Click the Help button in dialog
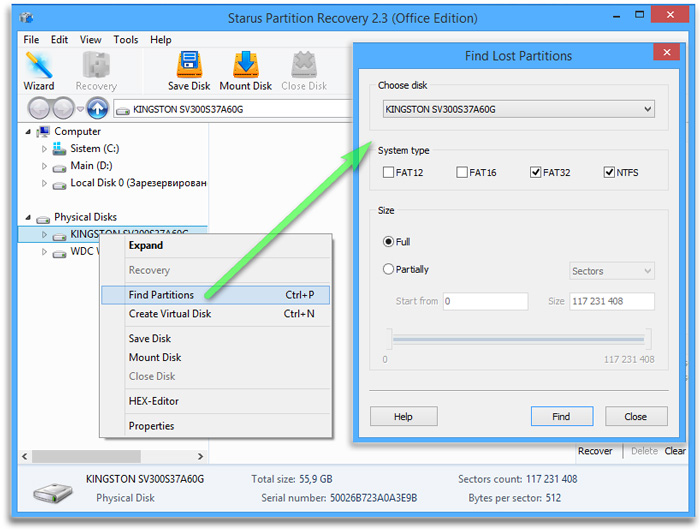Viewport: 700px width, 531px height. coord(403,417)
